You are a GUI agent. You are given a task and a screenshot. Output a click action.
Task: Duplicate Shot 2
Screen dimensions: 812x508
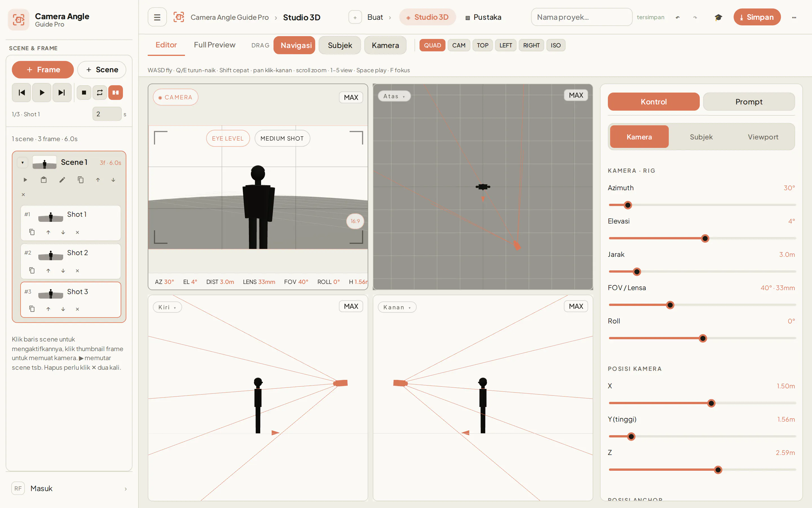(x=32, y=270)
